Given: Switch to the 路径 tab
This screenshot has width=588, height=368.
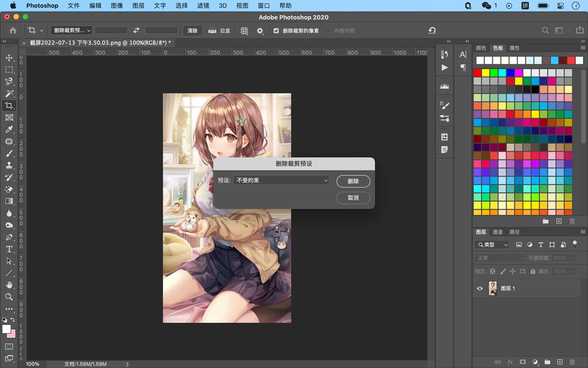Looking at the screenshot, I should tap(514, 232).
